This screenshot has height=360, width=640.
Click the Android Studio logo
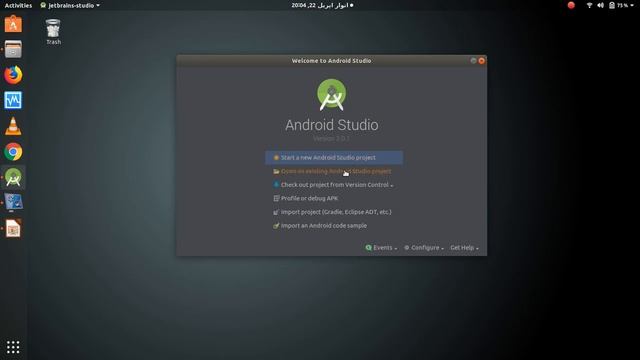point(331,95)
